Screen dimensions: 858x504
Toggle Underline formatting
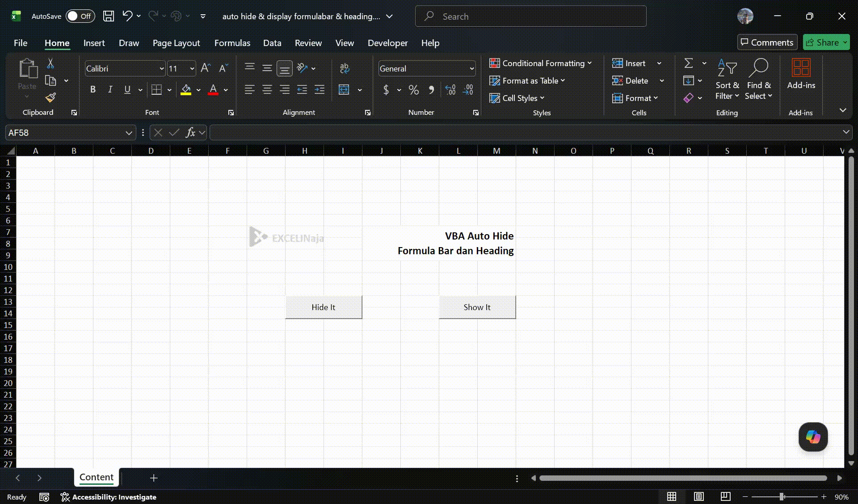tap(127, 90)
